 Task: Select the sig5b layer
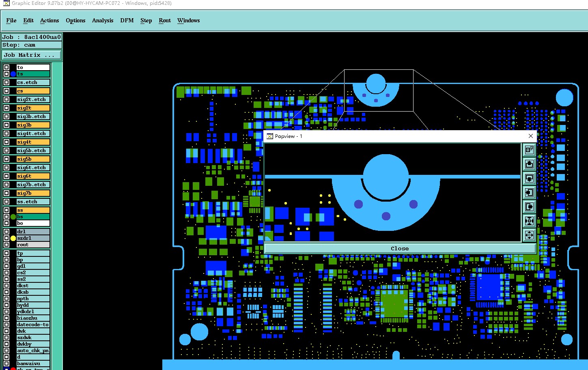pyautogui.click(x=33, y=159)
